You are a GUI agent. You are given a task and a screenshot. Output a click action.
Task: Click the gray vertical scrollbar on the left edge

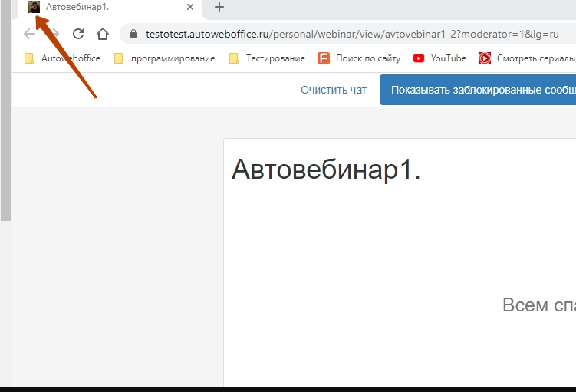point(5,115)
